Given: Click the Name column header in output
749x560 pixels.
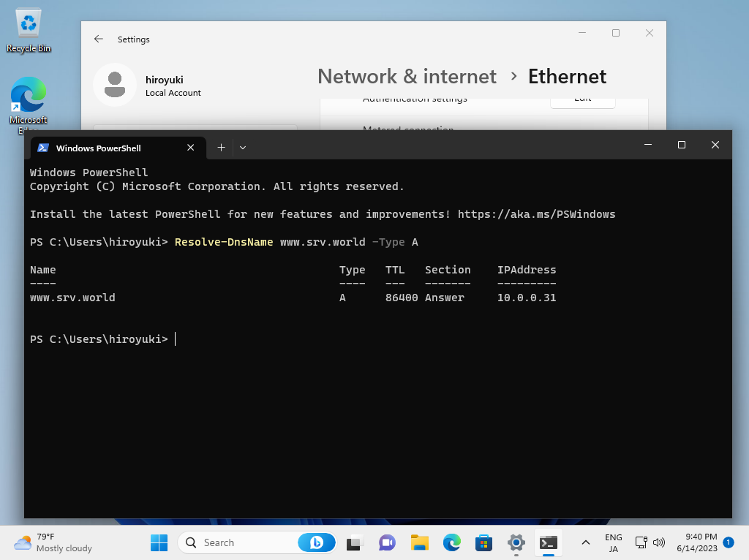Looking at the screenshot, I should click(x=43, y=270).
